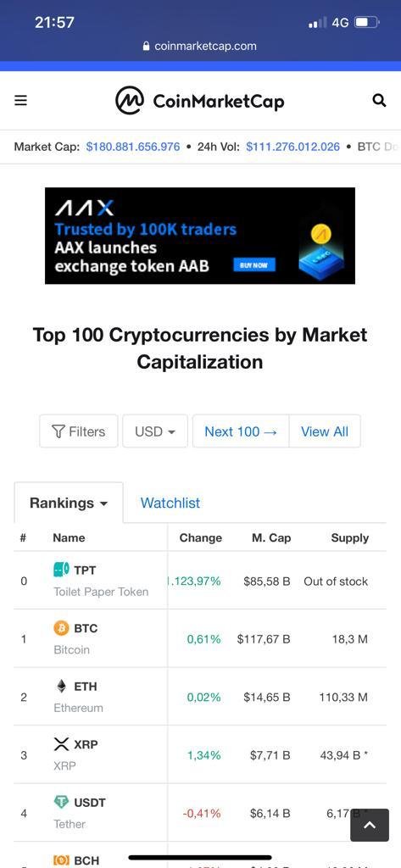Click the CoinMarketCap logo
This screenshot has width=401, height=868.
(x=199, y=101)
